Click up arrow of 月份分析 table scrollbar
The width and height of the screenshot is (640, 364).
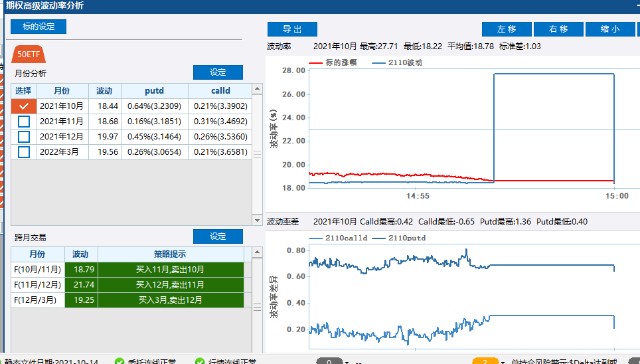(257, 89)
